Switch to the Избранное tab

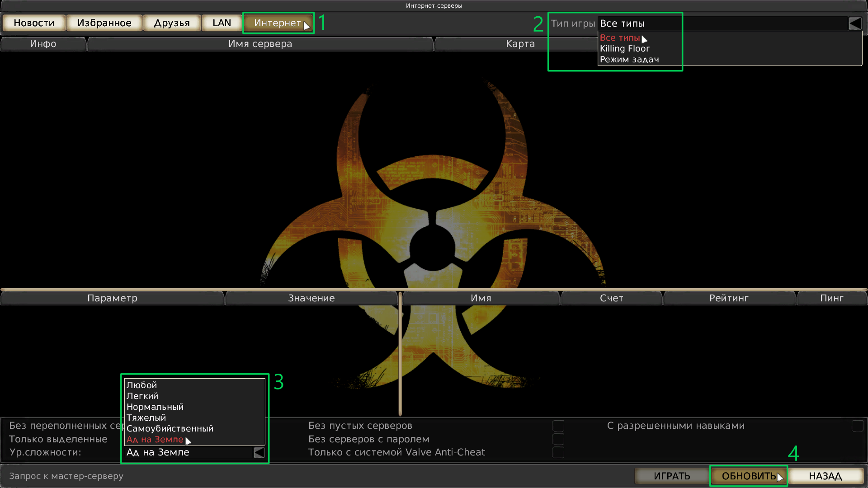pyautogui.click(x=104, y=23)
